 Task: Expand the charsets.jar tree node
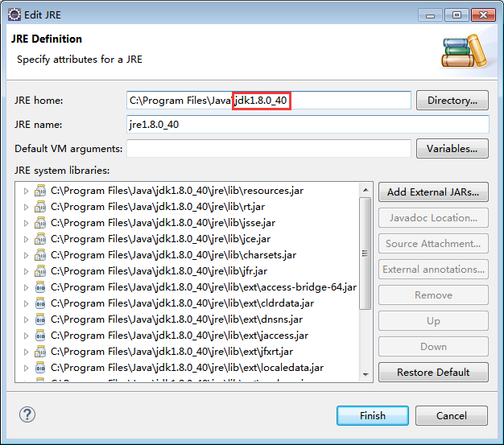pos(26,255)
